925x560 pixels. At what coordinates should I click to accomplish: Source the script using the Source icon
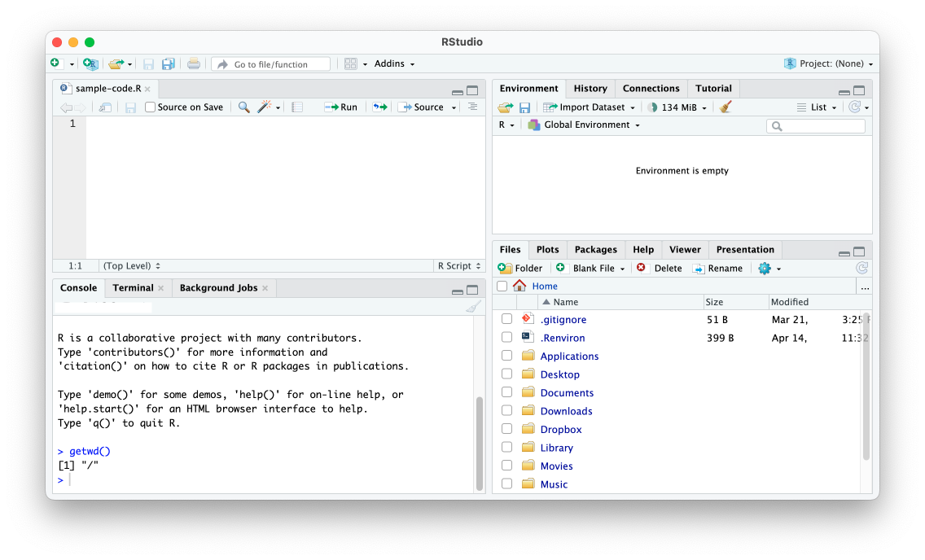[424, 107]
